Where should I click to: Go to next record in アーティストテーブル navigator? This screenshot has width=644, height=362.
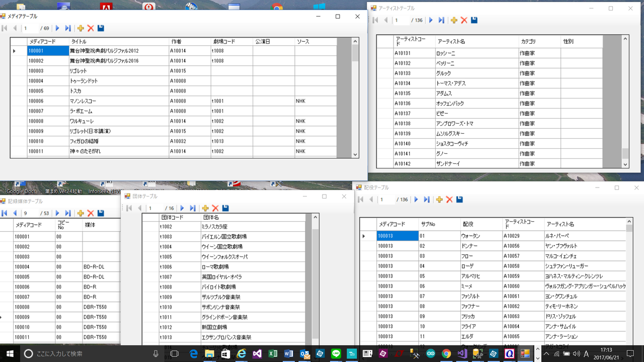click(431, 21)
